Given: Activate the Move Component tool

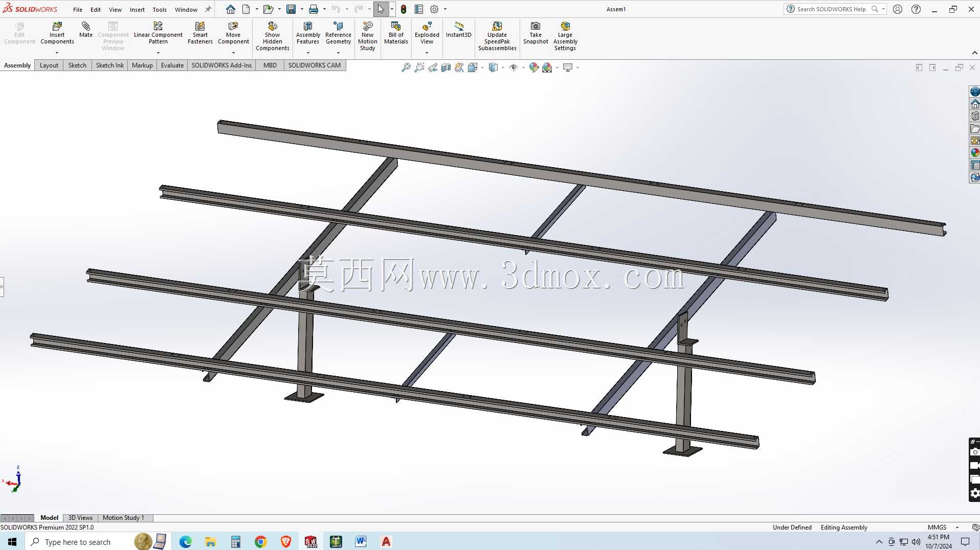Looking at the screenshot, I should point(233,33).
